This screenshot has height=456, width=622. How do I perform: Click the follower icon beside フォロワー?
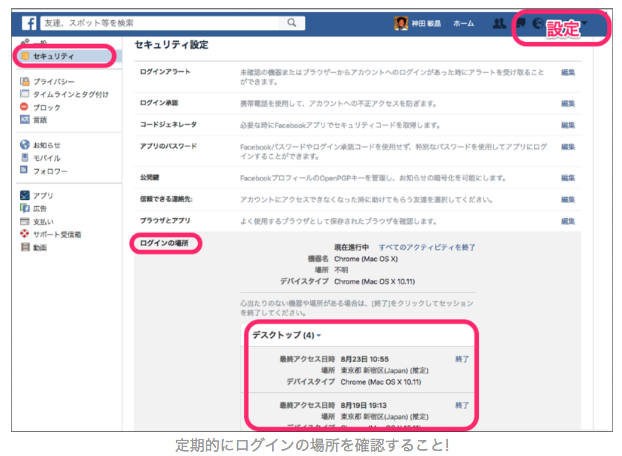24,170
